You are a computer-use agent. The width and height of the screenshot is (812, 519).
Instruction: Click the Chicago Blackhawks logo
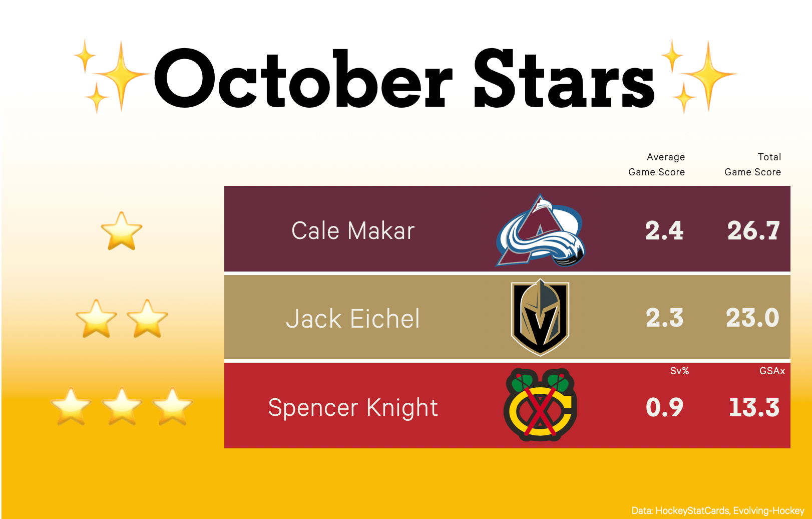click(540, 405)
